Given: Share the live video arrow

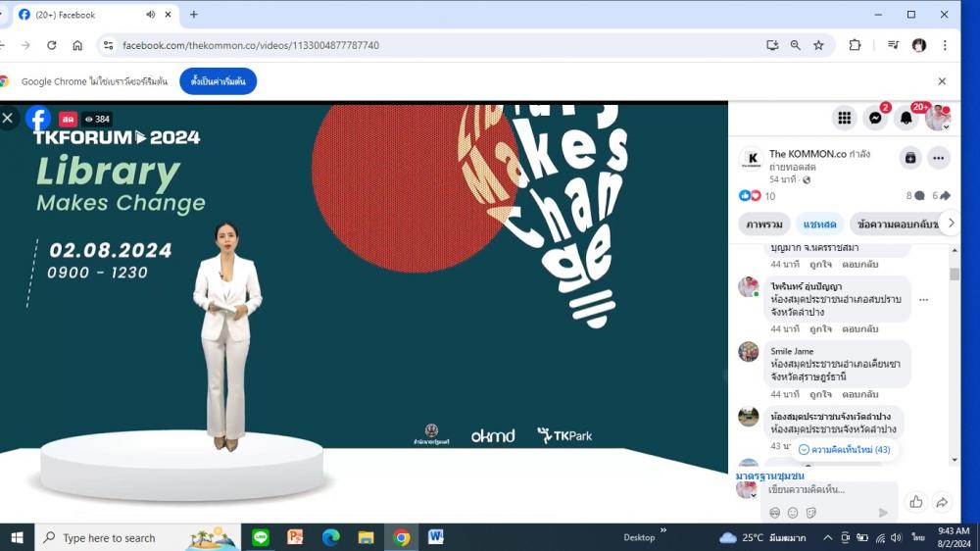Looking at the screenshot, I should (942, 502).
